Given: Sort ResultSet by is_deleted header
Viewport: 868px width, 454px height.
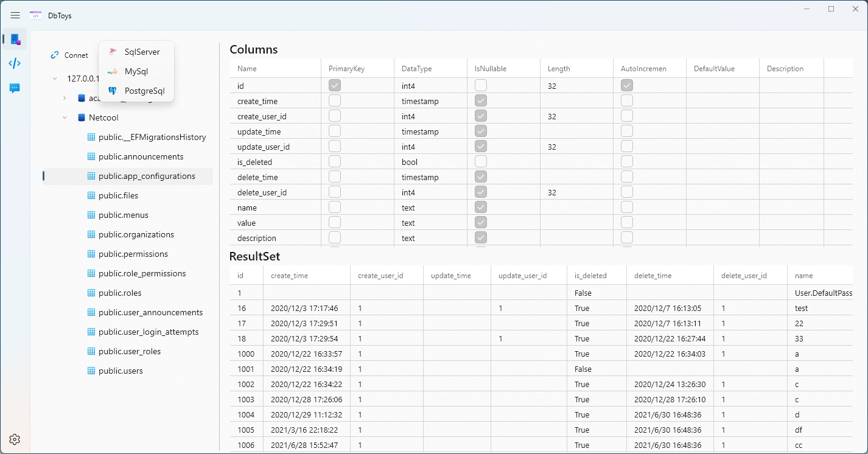Looking at the screenshot, I should click(x=597, y=276).
